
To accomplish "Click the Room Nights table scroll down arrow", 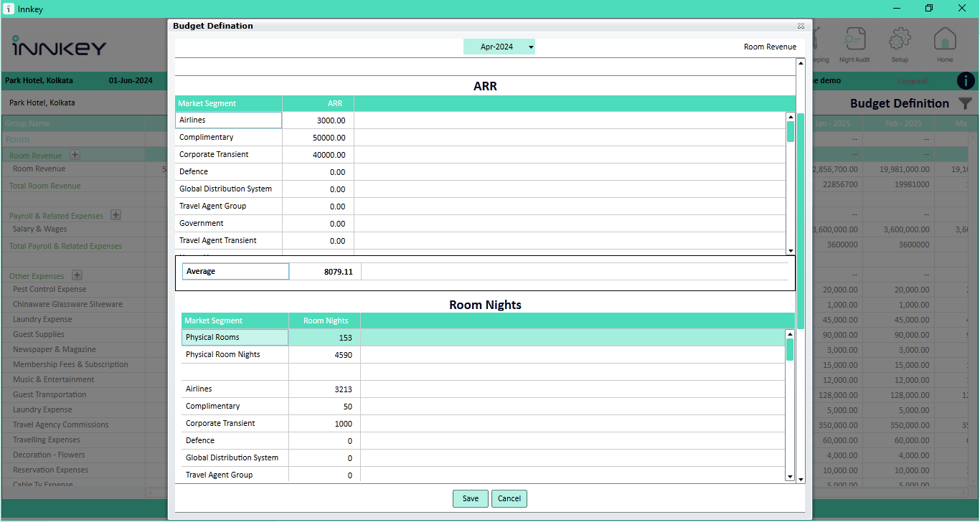I will click(790, 477).
